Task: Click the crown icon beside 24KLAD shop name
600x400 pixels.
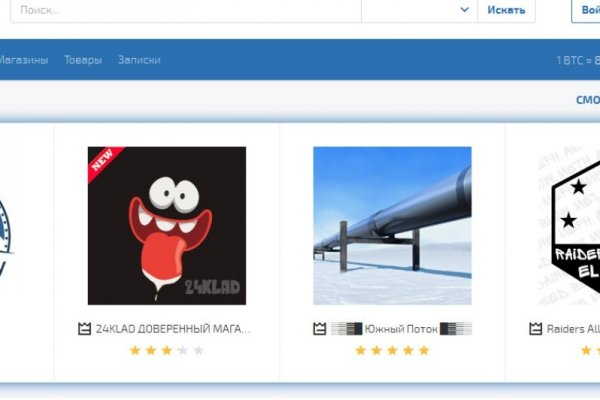Action: tap(84, 328)
